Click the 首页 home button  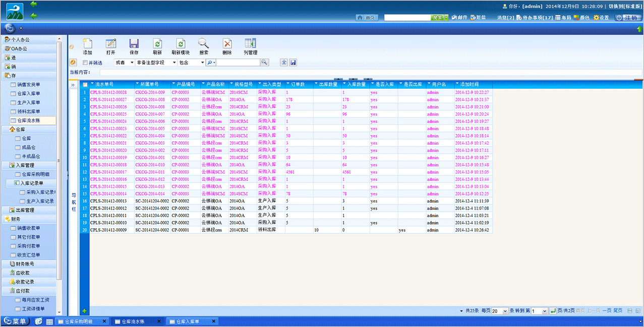367,18
